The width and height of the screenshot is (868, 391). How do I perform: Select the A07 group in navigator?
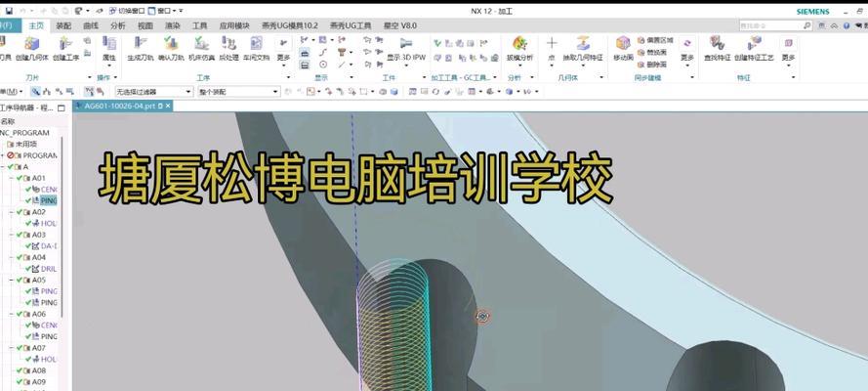pos(38,348)
